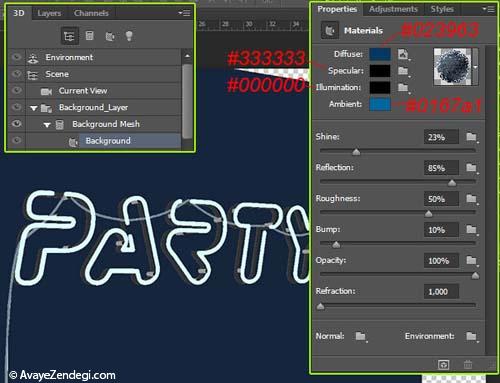Click trash icon at Properties bottom
Image resolution: width=500 pixels, height=383 pixels.
coord(468,365)
